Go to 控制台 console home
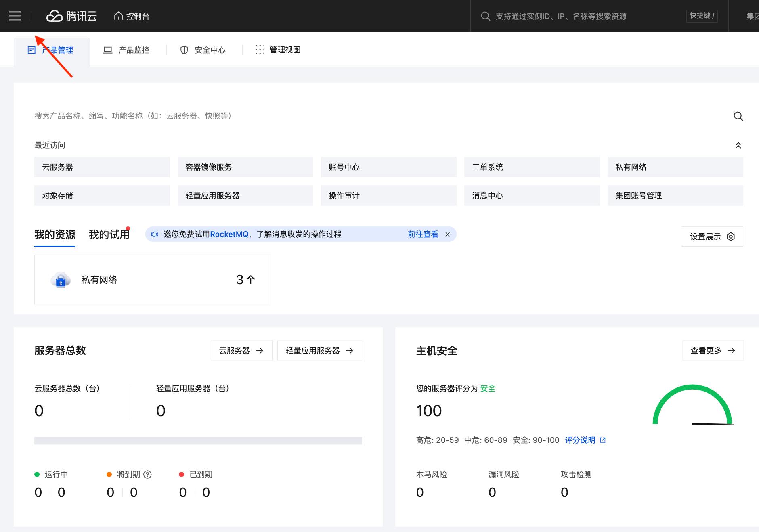This screenshot has height=532, width=759. point(132,16)
